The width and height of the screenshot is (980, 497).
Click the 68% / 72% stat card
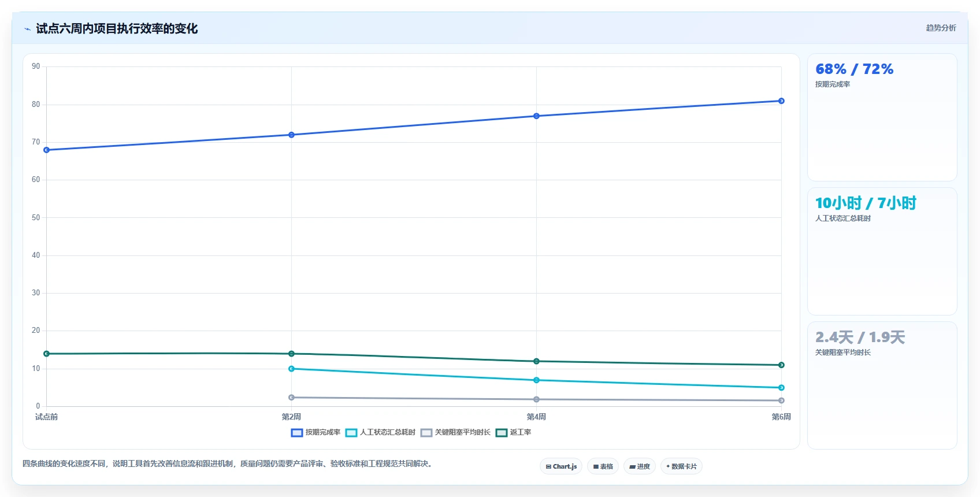[882, 117]
